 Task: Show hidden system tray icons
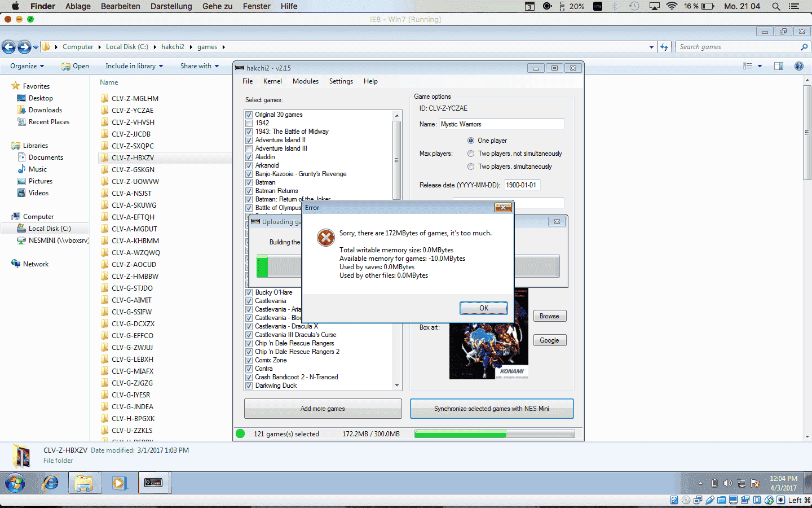(700, 484)
